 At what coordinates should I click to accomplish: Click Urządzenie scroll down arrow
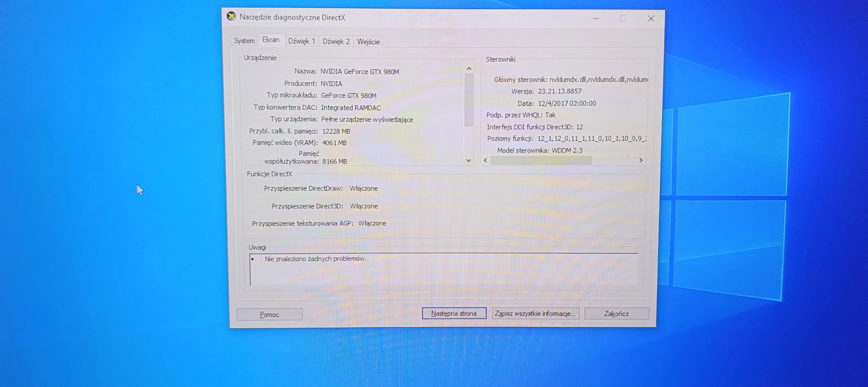click(x=468, y=161)
